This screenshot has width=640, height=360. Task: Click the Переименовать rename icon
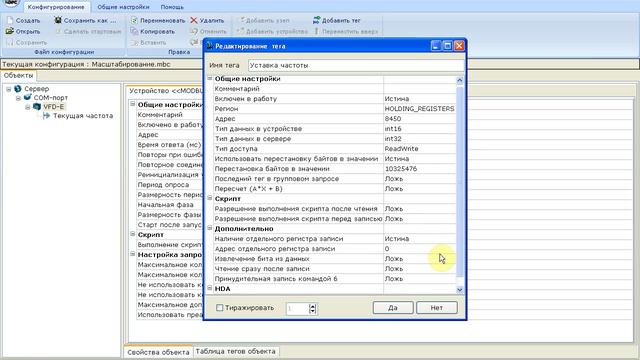[134, 20]
